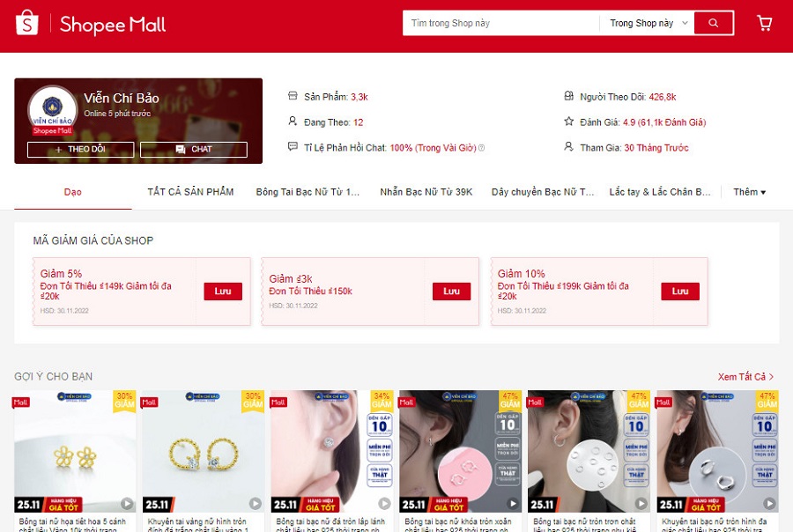The height and width of the screenshot is (532, 793).
Task: Expand the 'Thêm' category menu
Action: [750, 192]
